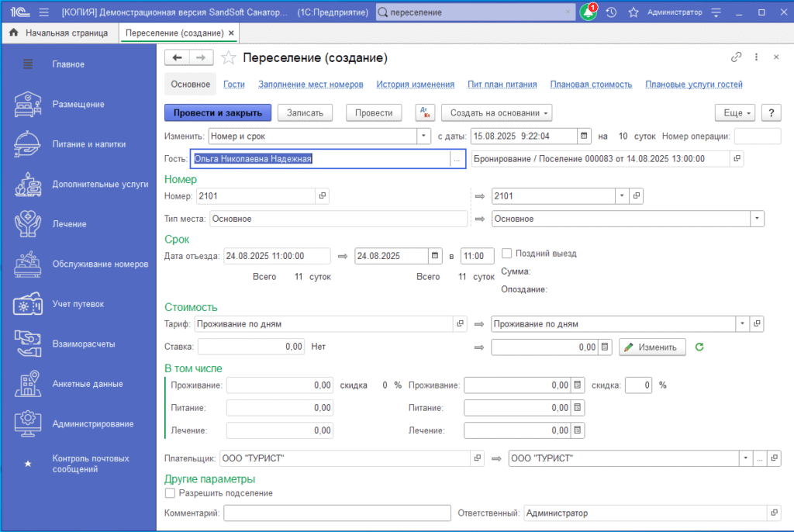
Task: Toggle the Разрешить подселение checkbox
Action: coord(171,492)
